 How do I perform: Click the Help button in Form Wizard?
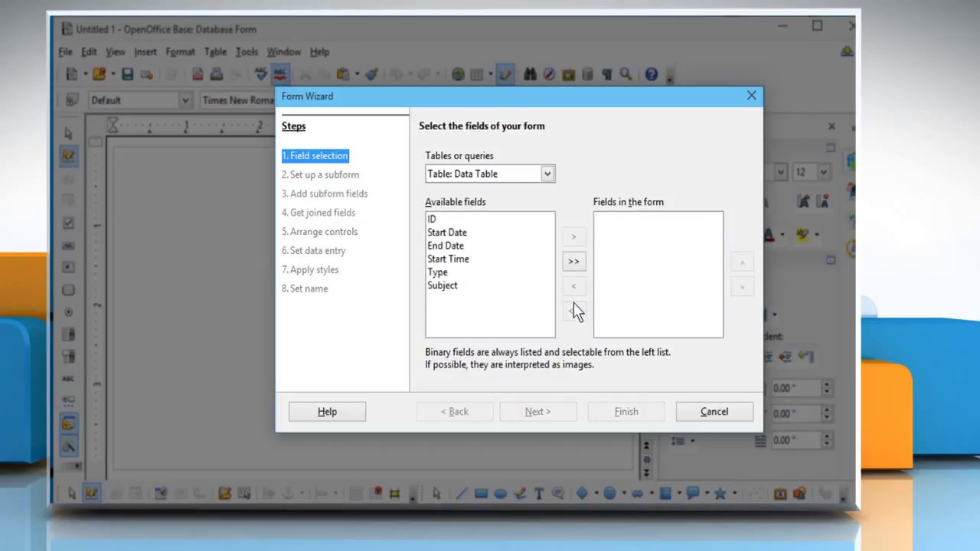[x=327, y=412]
